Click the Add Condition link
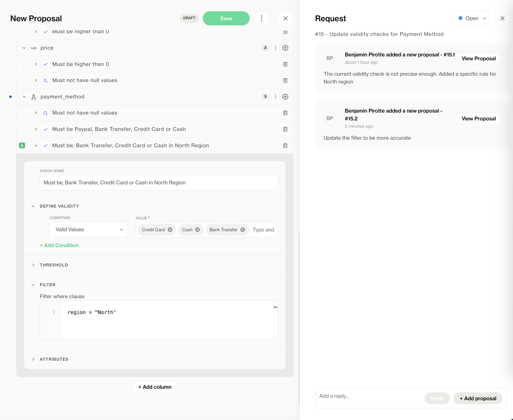Screen dimensions: 513x420 click(x=59, y=245)
